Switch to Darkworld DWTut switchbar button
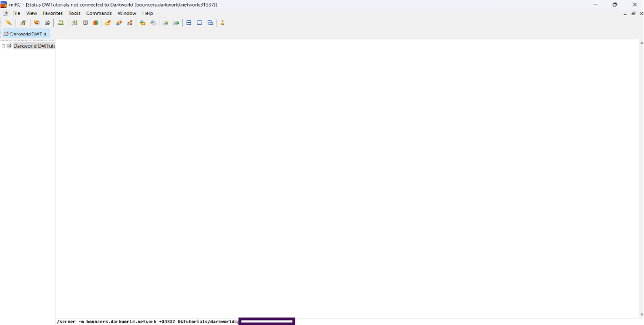The height and width of the screenshot is (325, 644). pos(26,34)
